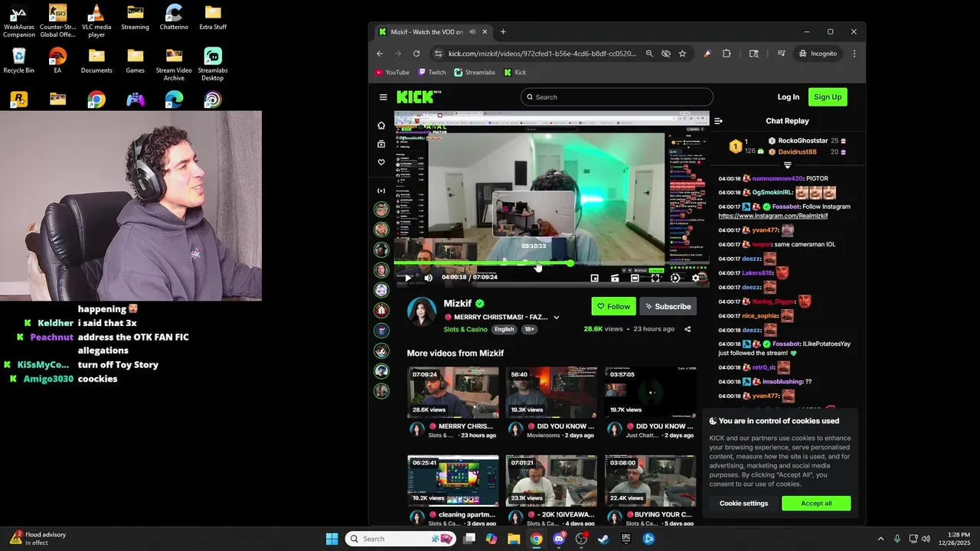Screen dimensions: 980x551
Task: Click the Incognito indicator
Action: (818, 54)
